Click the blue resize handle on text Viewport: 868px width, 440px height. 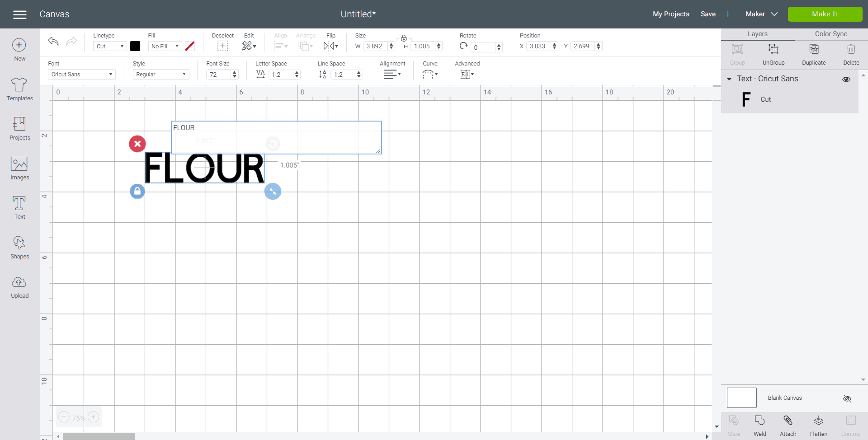click(x=273, y=191)
